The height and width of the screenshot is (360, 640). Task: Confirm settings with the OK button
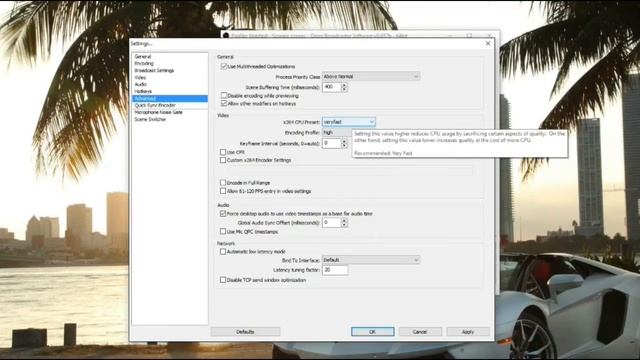pos(373,332)
